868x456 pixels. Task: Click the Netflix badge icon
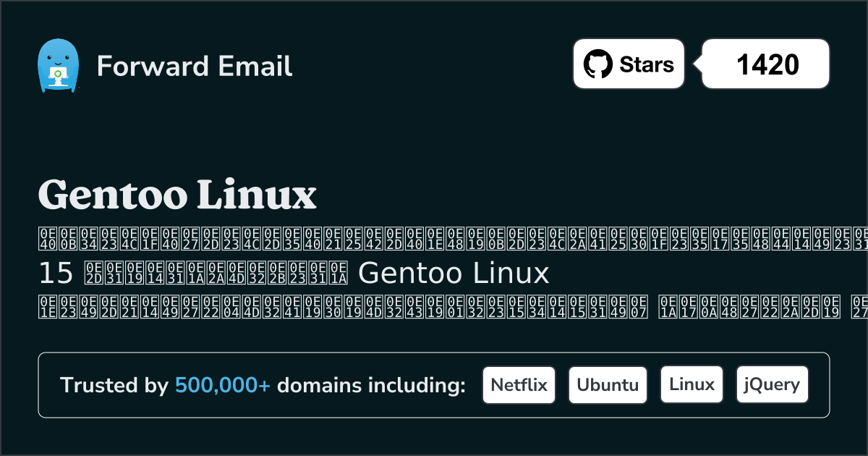(519, 384)
